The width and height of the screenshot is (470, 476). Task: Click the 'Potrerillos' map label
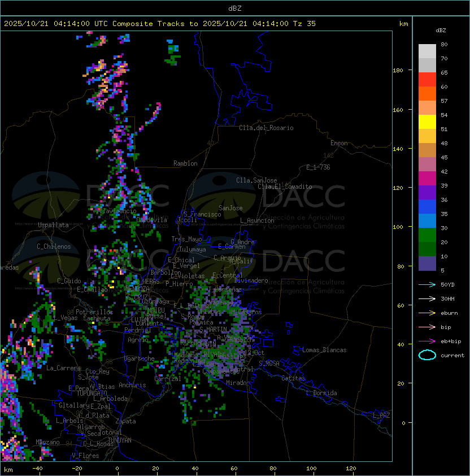pos(94,312)
